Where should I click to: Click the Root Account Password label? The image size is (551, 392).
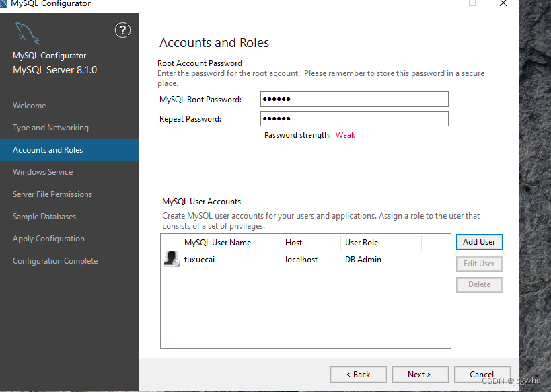click(200, 63)
